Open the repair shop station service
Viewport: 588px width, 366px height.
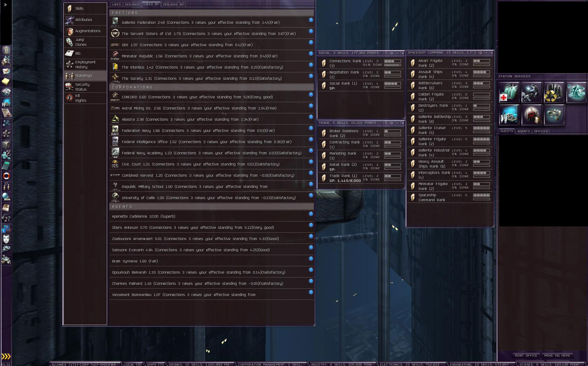click(x=532, y=92)
